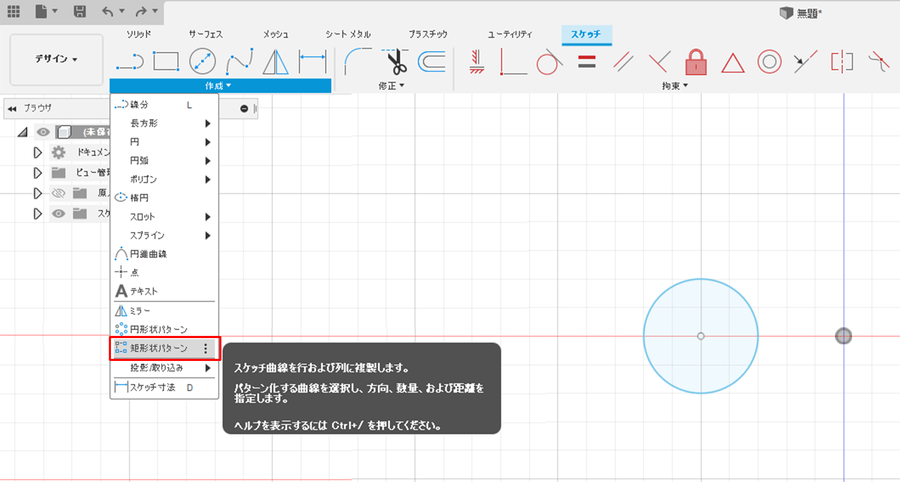Select the Line tool in toolbar
This screenshot has height=482, width=900.
129,61
